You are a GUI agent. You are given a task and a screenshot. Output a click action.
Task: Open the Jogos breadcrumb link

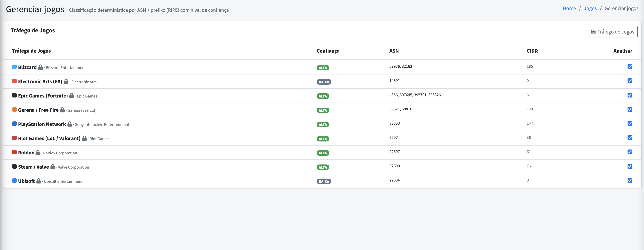590,8
